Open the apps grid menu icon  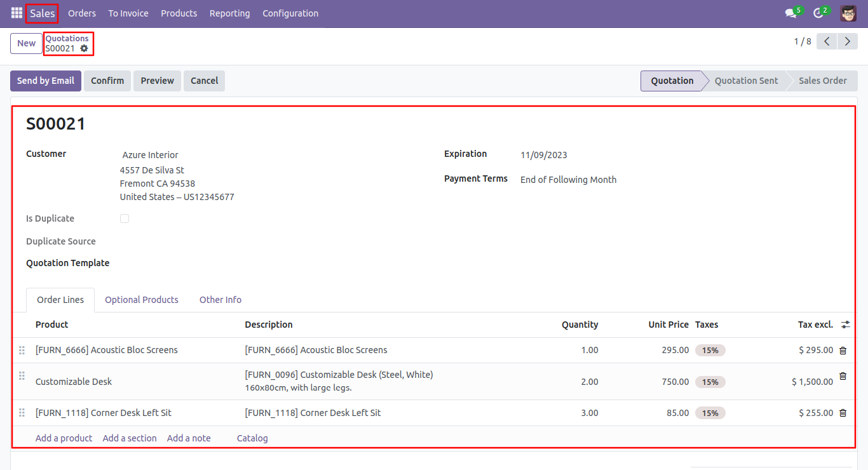tap(17, 13)
